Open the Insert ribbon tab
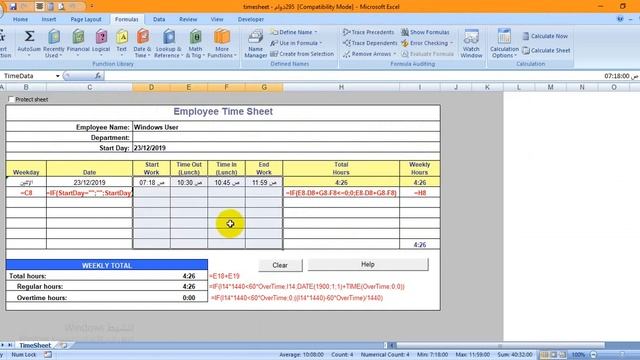Screen dimensions: 640x360 click(49, 19)
